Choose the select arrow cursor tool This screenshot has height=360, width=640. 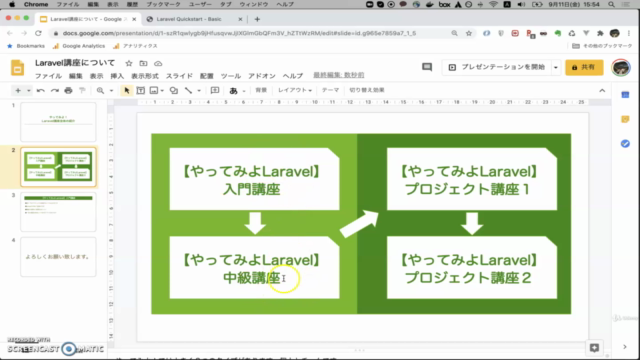tap(127, 91)
